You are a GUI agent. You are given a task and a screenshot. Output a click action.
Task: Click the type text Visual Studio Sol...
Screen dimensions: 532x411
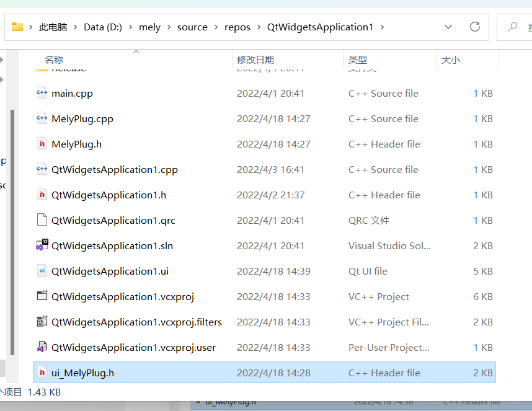(389, 246)
